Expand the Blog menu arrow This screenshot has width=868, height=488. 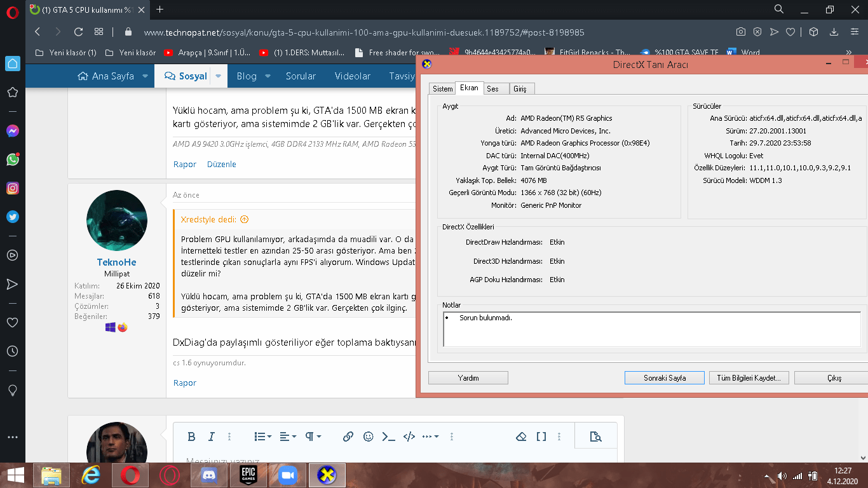click(268, 76)
